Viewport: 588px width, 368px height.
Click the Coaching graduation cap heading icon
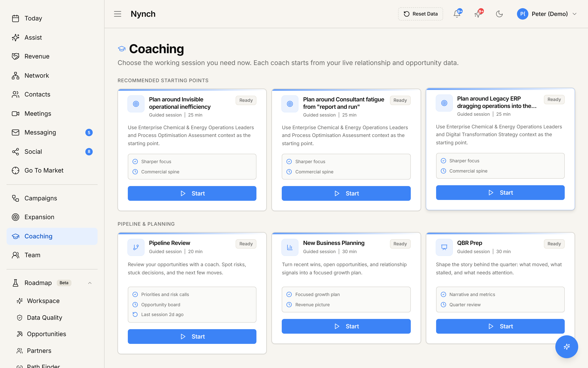tap(122, 49)
